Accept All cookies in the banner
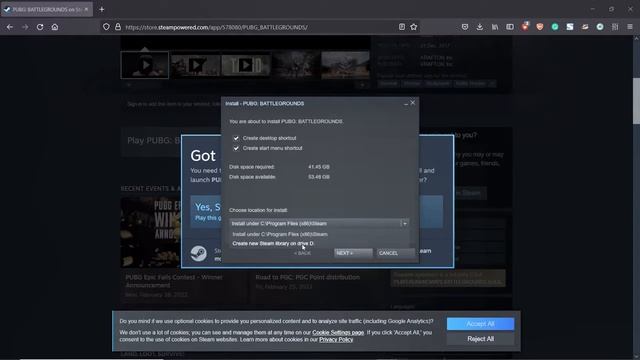Screen dimensions: 640x360 480,324
